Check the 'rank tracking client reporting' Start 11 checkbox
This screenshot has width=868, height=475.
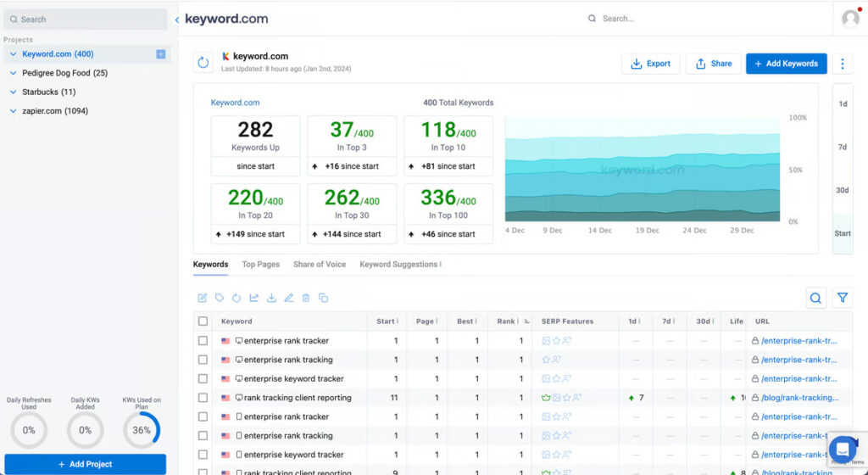point(203,398)
